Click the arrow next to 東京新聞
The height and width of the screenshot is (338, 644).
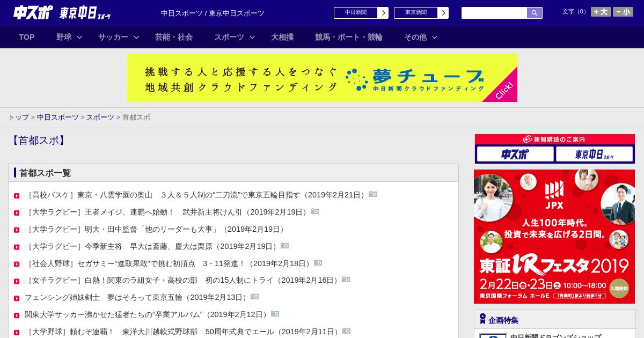443,13
